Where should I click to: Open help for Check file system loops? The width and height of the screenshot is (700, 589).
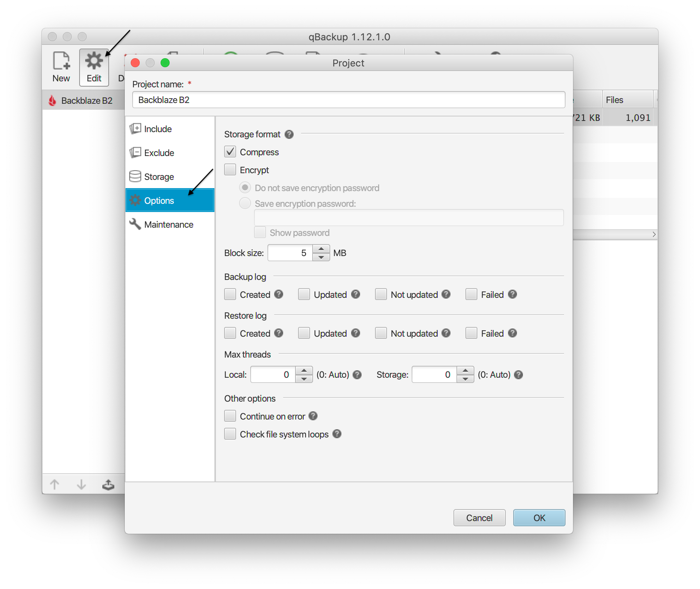pos(337,434)
